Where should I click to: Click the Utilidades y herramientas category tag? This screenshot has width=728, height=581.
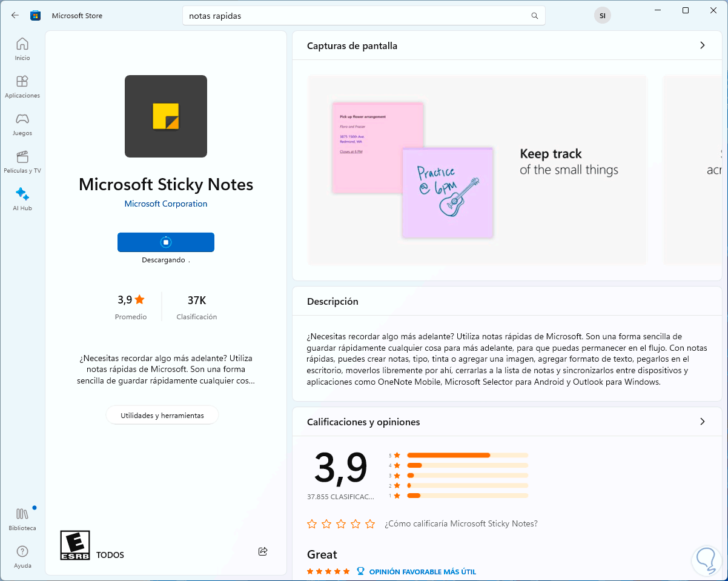click(x=162, y=416)
